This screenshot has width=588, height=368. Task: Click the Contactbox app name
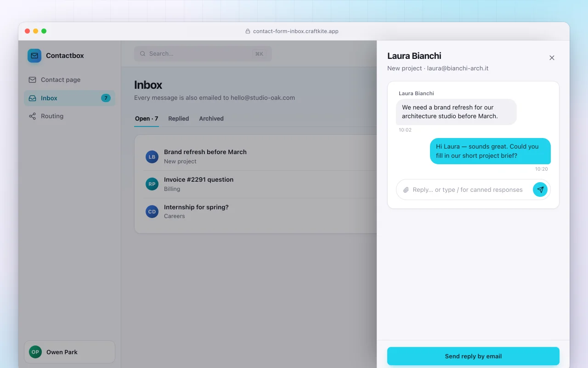point(65,56)
